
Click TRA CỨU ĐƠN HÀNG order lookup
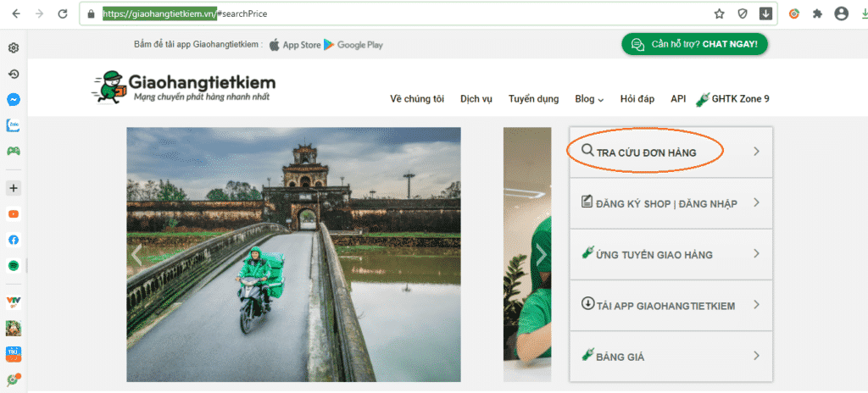point(646,152)
